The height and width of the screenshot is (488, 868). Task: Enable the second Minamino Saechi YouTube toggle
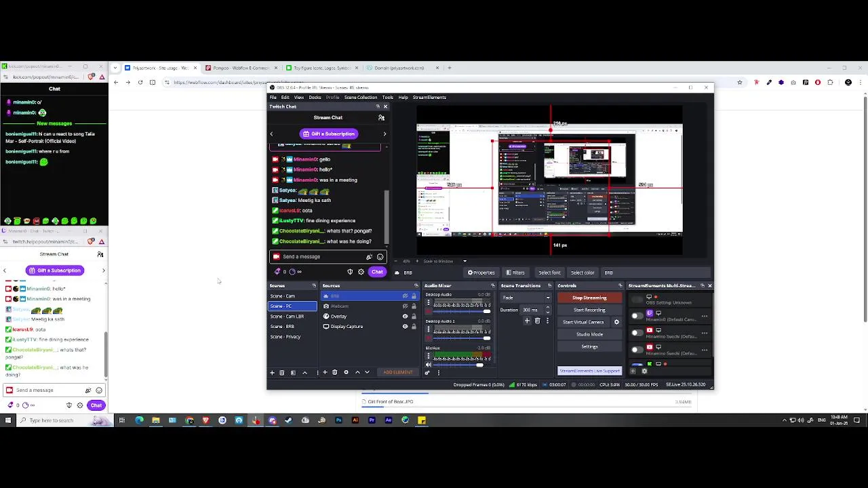[636, 350]
